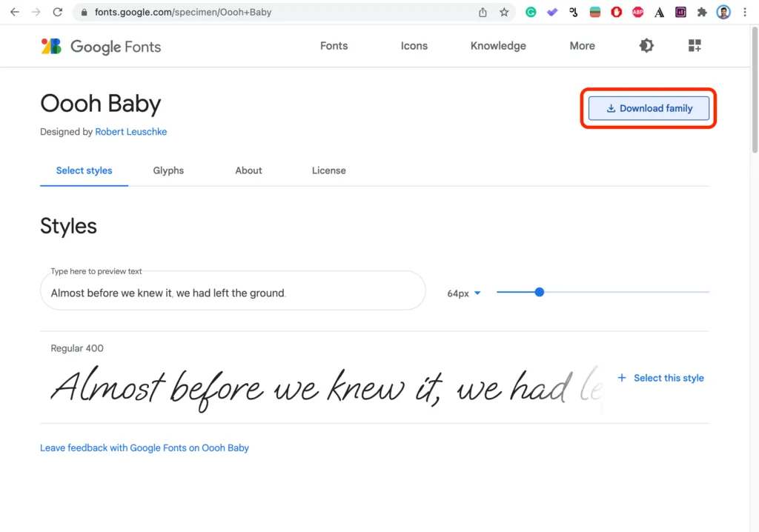Click the share icon in the address bar

[482, 12]
